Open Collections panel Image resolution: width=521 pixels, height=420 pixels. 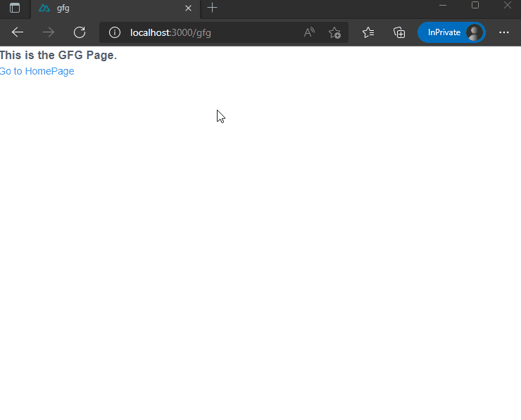[399, 32]
